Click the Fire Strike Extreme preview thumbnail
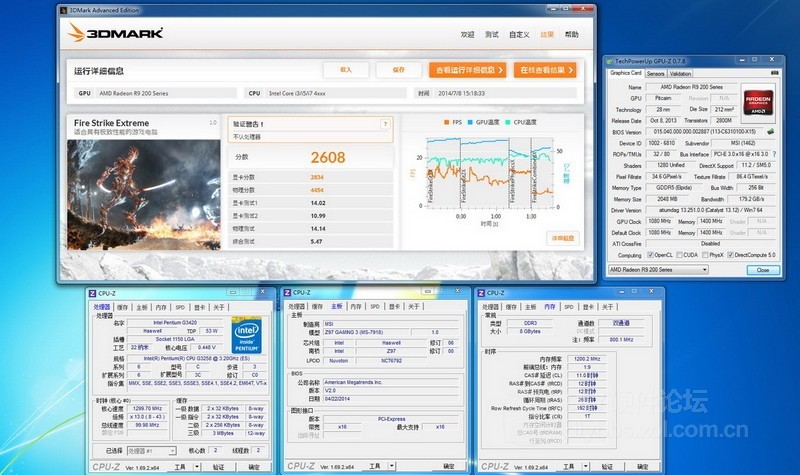This screenshot has width=800, height=475. point(144,195)
